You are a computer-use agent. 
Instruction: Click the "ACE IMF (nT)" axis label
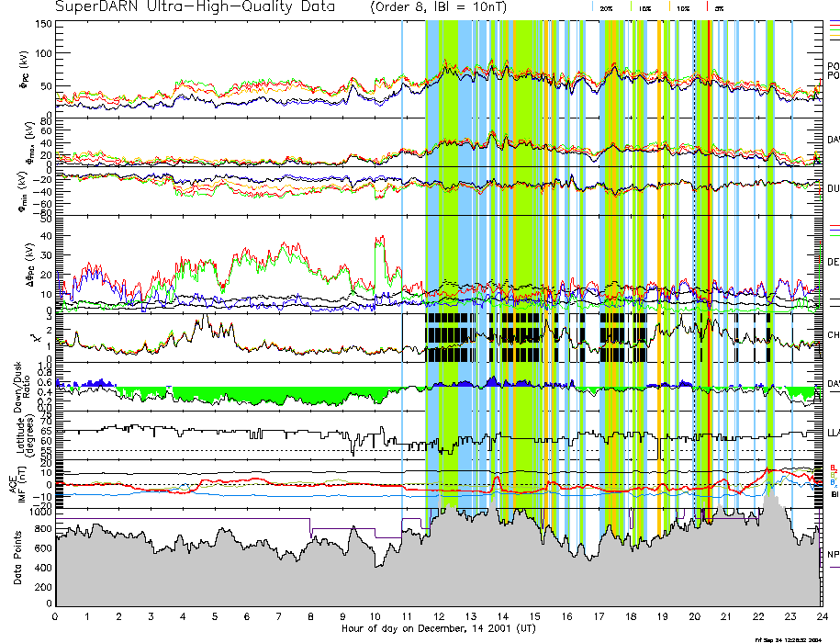coord(17,484)
